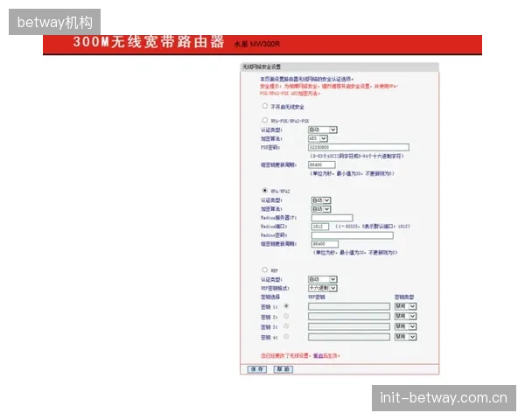Click the WEP密钥 field for 密钥 3
525x420 pixels.
pos(349,326)
